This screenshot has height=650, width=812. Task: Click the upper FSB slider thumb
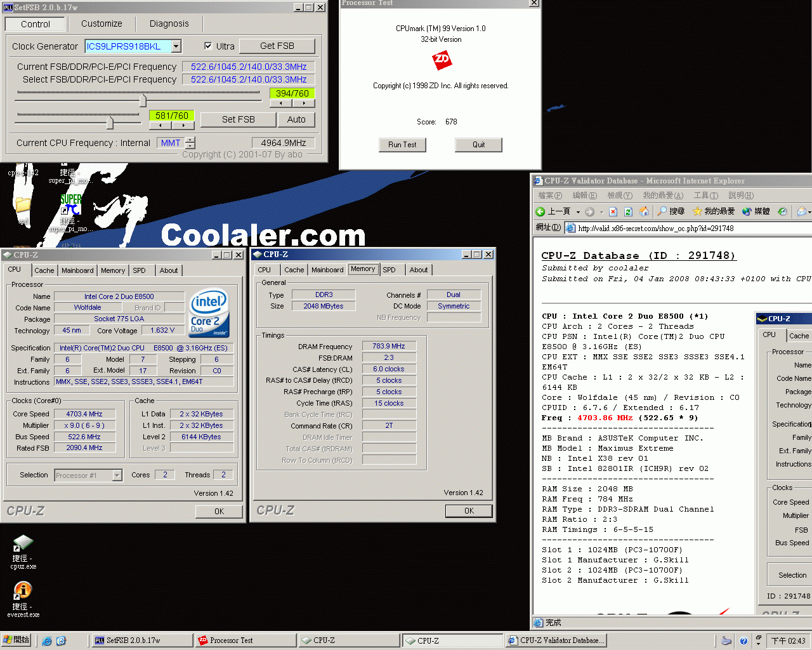pyautogui.click(x=143, y=100)
